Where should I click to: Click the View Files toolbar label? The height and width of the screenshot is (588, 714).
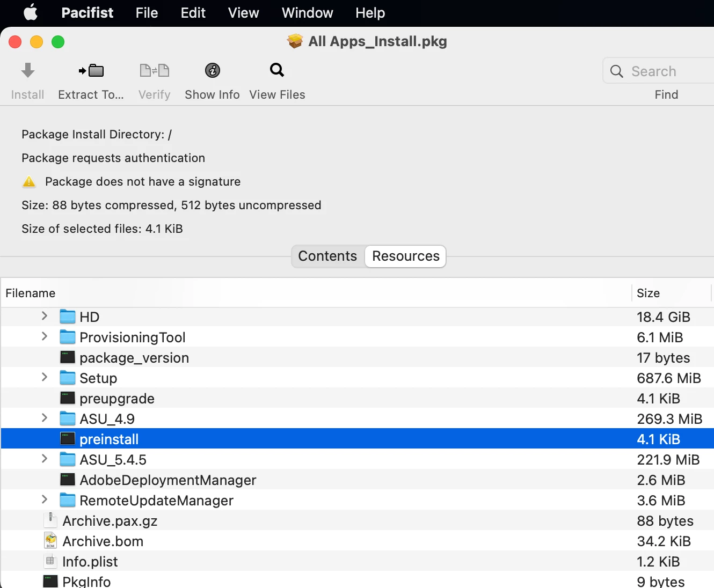[x=277, y=94]
